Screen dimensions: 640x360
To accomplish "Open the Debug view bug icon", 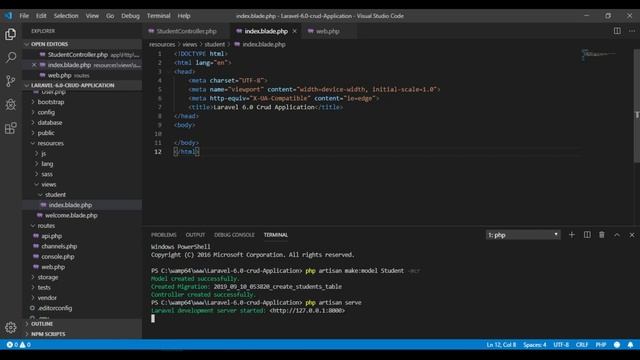I will point(11,104).
